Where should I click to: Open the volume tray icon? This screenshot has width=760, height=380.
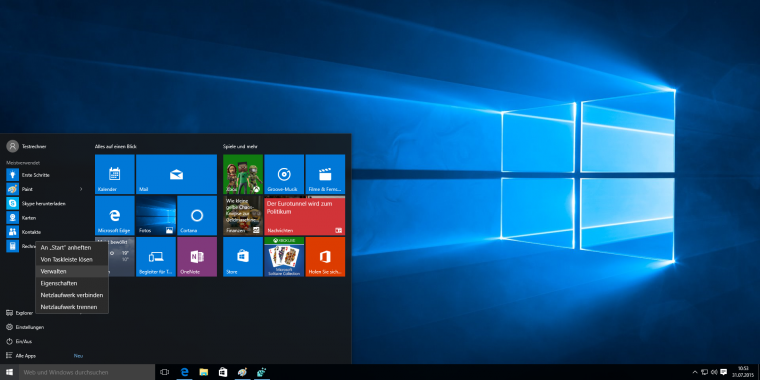[x=714, y=372]
